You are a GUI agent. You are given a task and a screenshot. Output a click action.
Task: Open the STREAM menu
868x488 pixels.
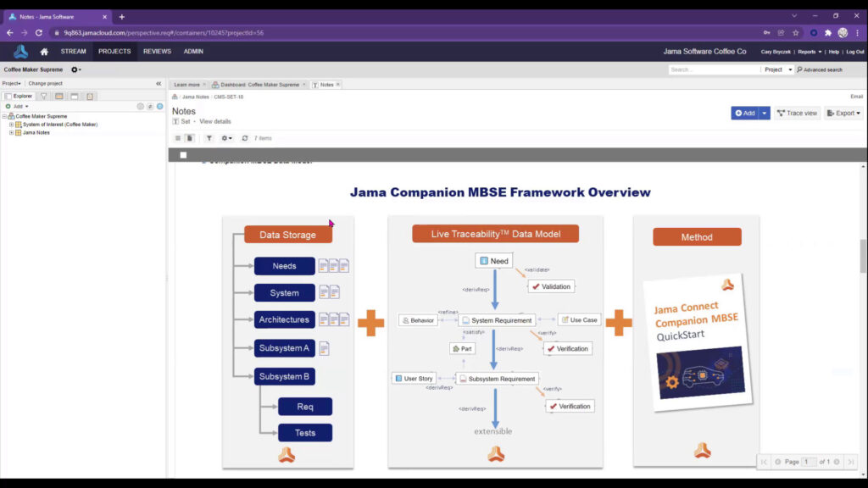coord(73,52)
